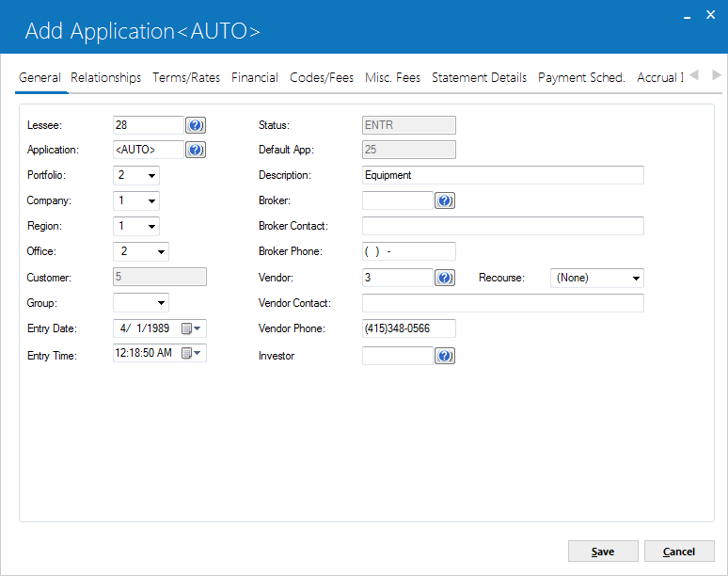Switch to the Terms/Rates tab
The image size is (728, 576).
(186, 77)
